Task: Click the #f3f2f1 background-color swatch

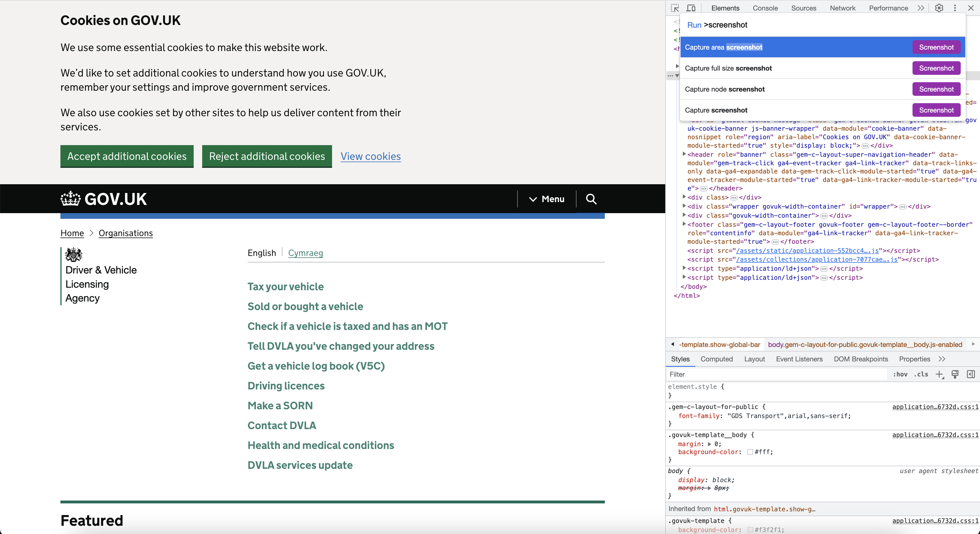Action: [x=750, y=530]
